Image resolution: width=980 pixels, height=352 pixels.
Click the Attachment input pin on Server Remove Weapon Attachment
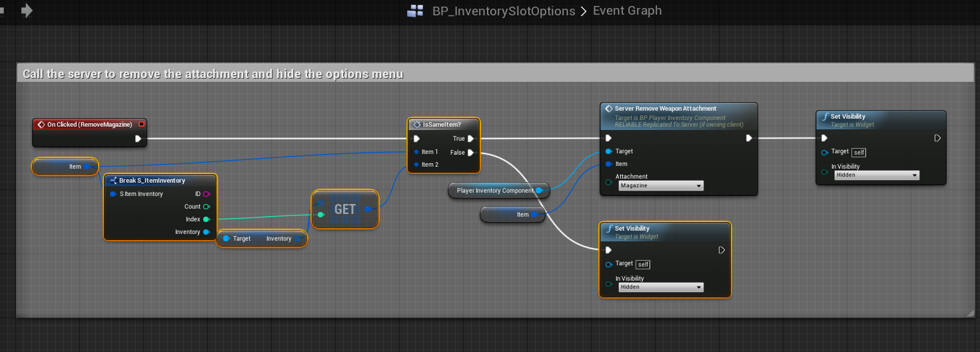[608, 182]
